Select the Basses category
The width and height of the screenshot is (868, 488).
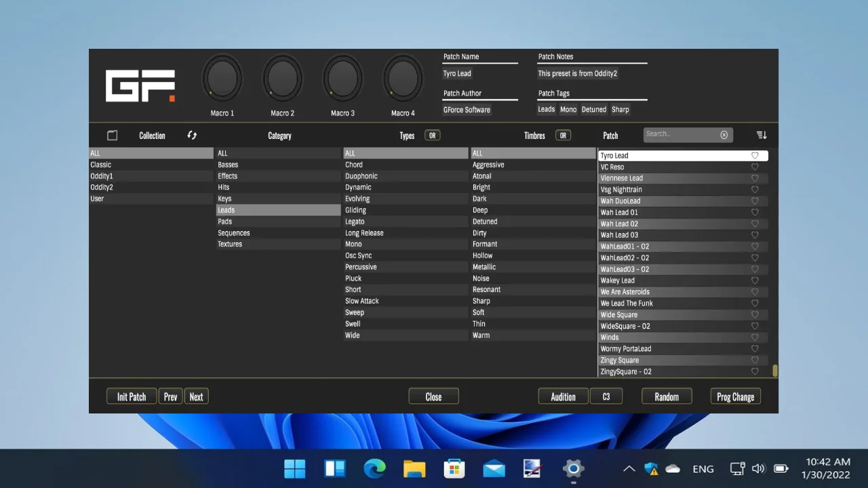pos(279,165)
